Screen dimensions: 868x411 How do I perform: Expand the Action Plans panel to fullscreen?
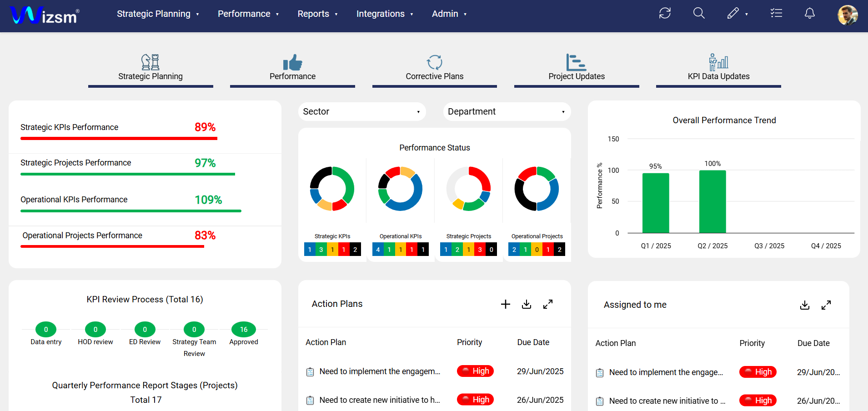(547, 304)
